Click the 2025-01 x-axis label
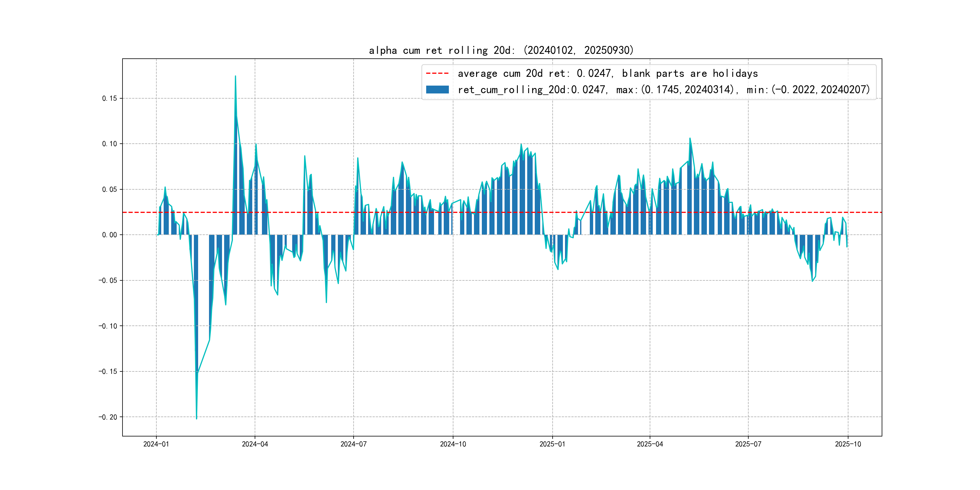Image resolution: width=980 pixels, height=490 pixels. point(552,444)
